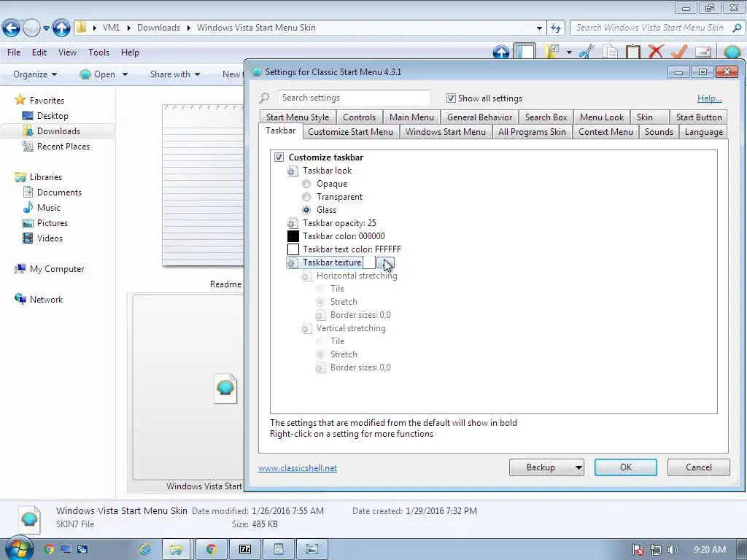This screenshot has width=747, height=560.
Task: Click the Back arrow in Explorer
Action: tap(12, 28)
